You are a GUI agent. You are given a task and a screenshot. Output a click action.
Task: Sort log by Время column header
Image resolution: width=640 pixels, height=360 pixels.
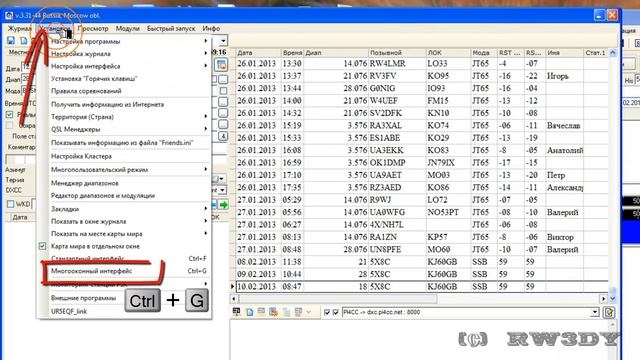click(x=293, y=53)
